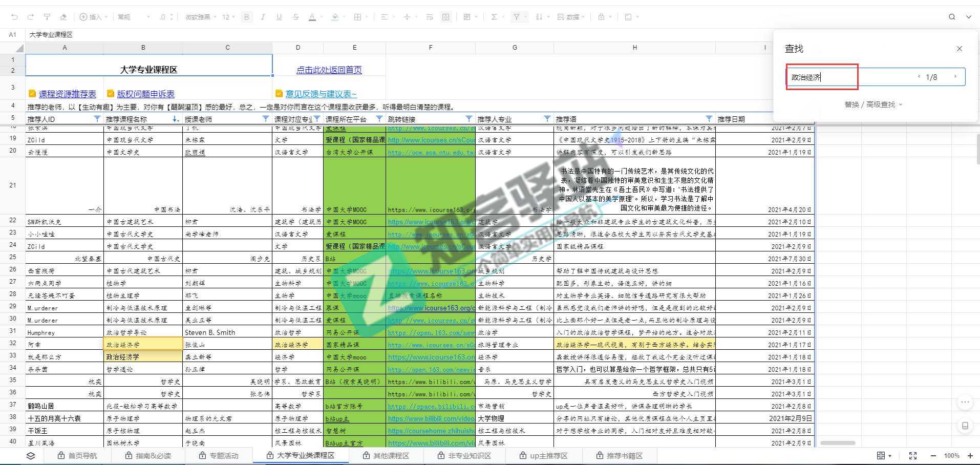
Task: Open the 课程资源推荐表 link
Action: tap(67, 94)
